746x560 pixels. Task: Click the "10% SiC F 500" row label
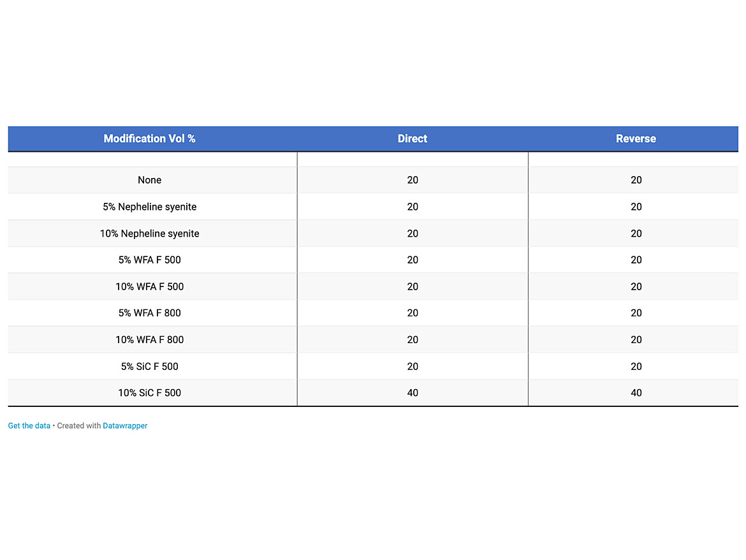pyautogui.click(x=149, y=393)
